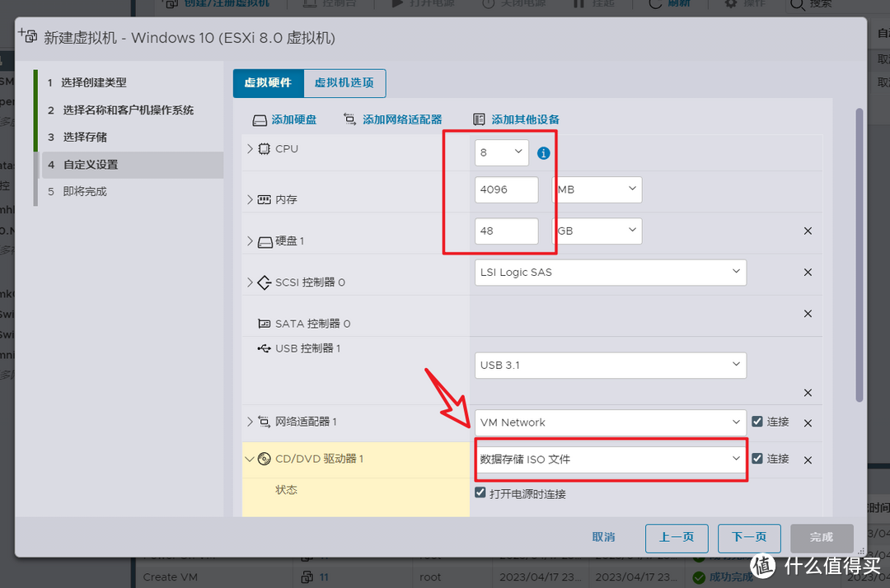Remove the SCSI controller 0 device

(x=808, y=273)
